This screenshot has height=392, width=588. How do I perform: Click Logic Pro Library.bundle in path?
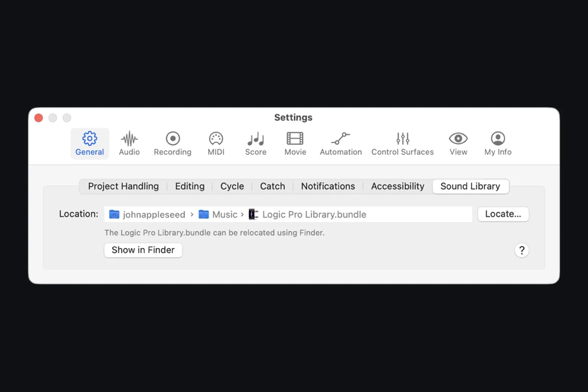(307, 214)
